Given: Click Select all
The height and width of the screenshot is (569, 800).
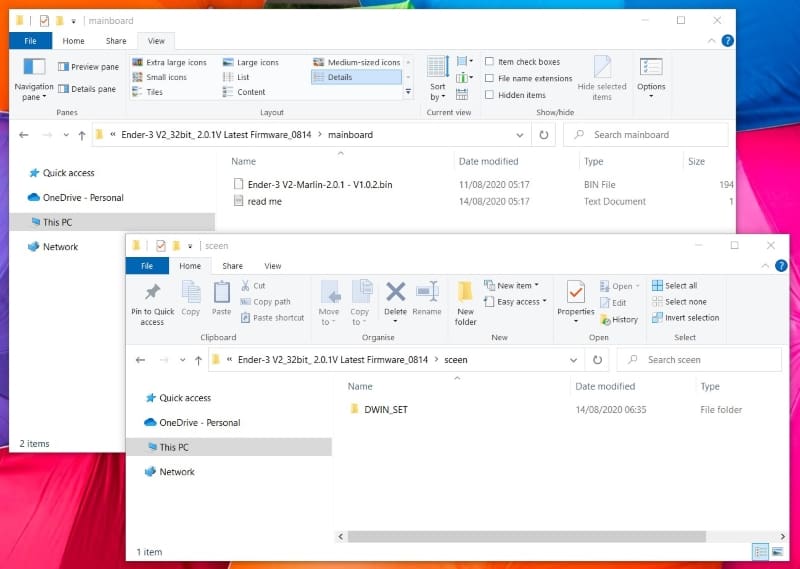Looking at the screenshot, I should pos(674,286).
